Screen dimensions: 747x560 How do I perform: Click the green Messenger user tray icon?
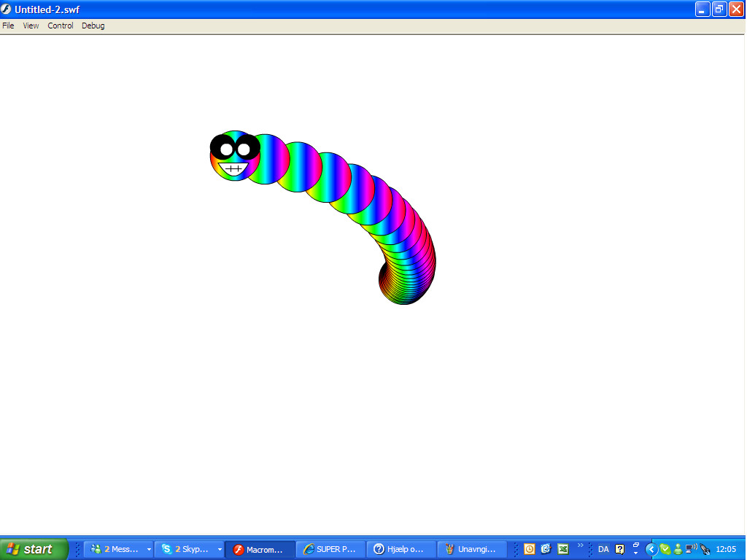tap(678, 548)
